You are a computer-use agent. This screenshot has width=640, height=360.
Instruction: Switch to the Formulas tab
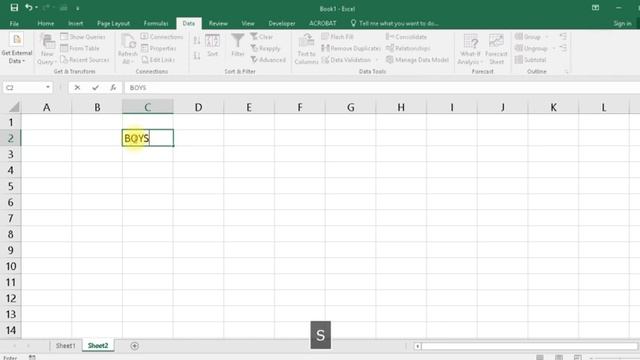tap(156, 23)
